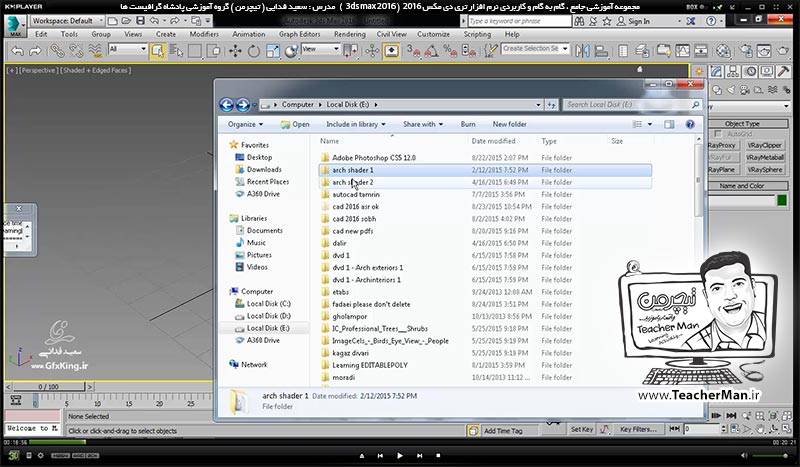Click the Open File icon in quick access toolbar
Screen dimensions: 800x467
(x=126, y=21)
